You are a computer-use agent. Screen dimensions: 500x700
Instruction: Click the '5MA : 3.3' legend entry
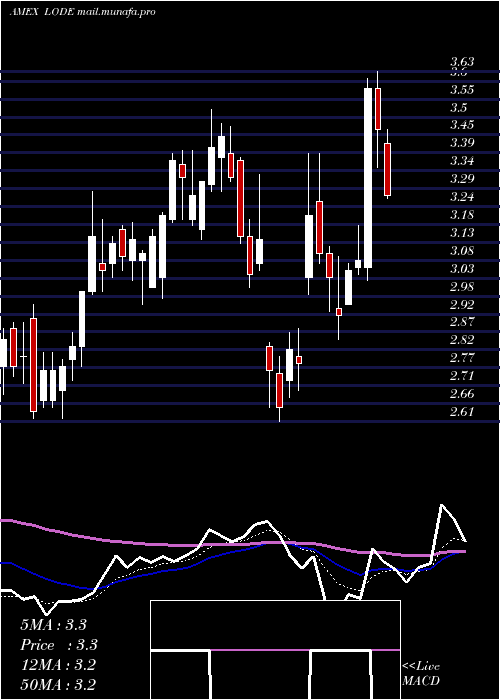54,625
